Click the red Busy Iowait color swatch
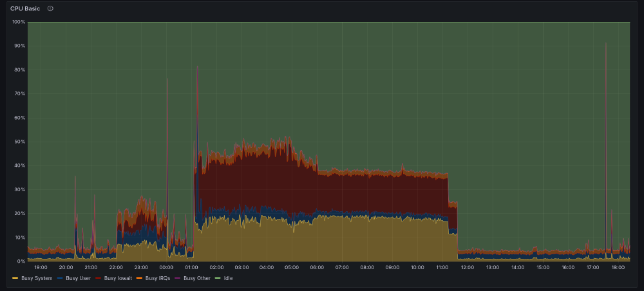 (x=99, y=278)
